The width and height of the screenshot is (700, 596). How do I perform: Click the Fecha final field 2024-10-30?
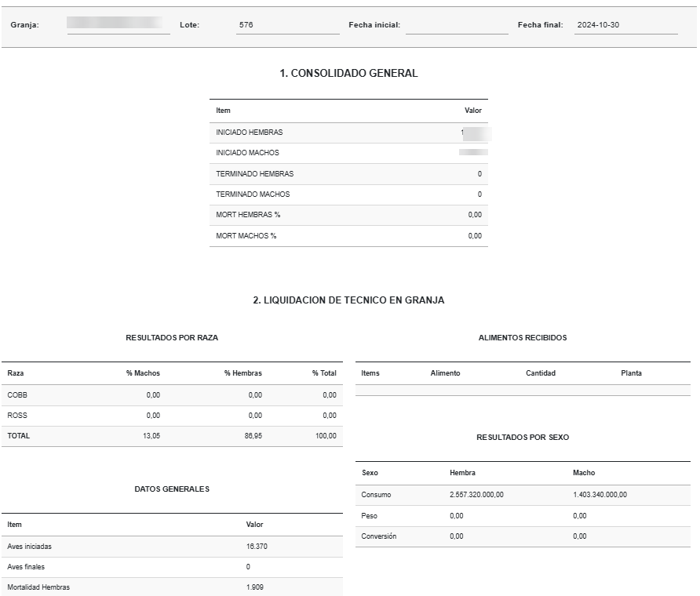pos(626,25)
